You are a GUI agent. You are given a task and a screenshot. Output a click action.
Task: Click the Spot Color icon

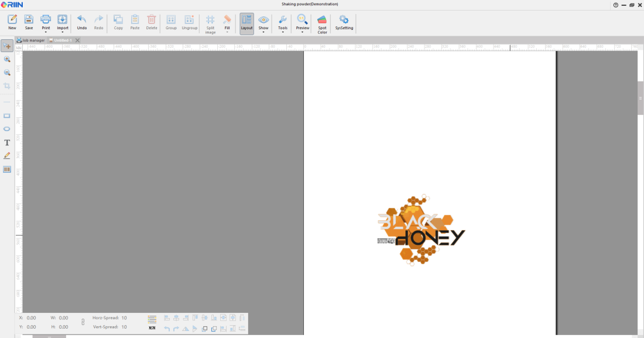(x=322, y=20)
